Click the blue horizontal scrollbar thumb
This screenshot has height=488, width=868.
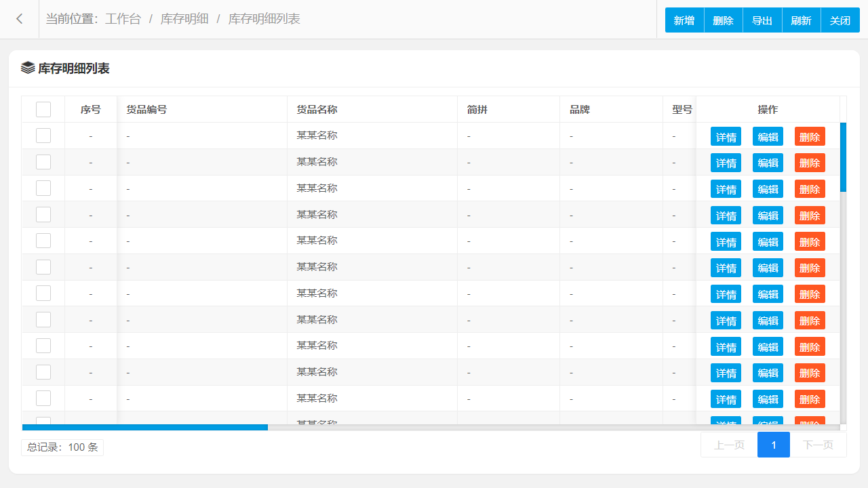tap(145, 427)
